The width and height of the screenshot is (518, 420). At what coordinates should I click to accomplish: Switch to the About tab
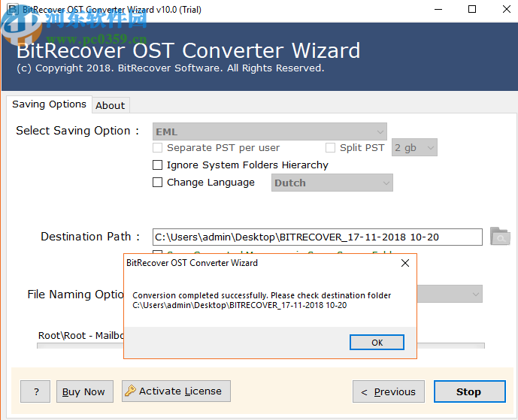click(x=111, y=106)
